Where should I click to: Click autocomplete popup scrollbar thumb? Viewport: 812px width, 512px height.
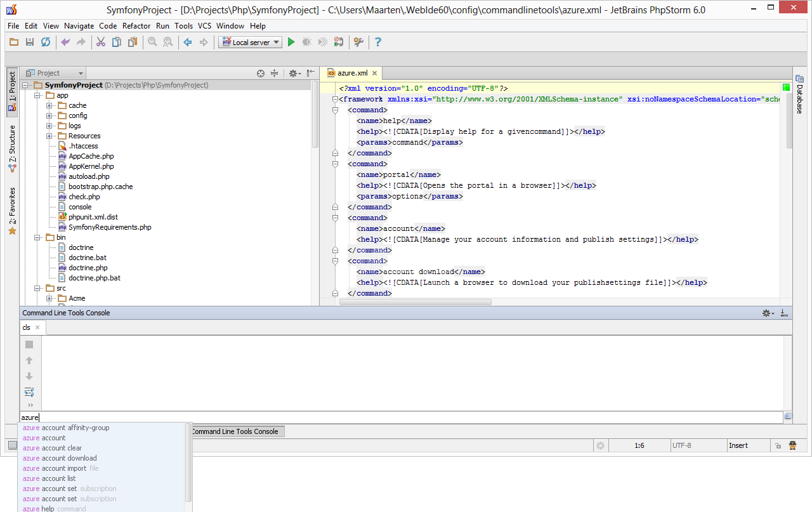(188, 462)
